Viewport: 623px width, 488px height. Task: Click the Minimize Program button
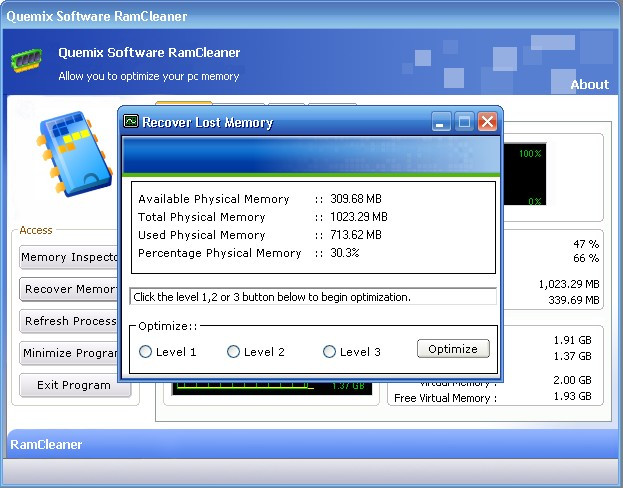(70, 353)
